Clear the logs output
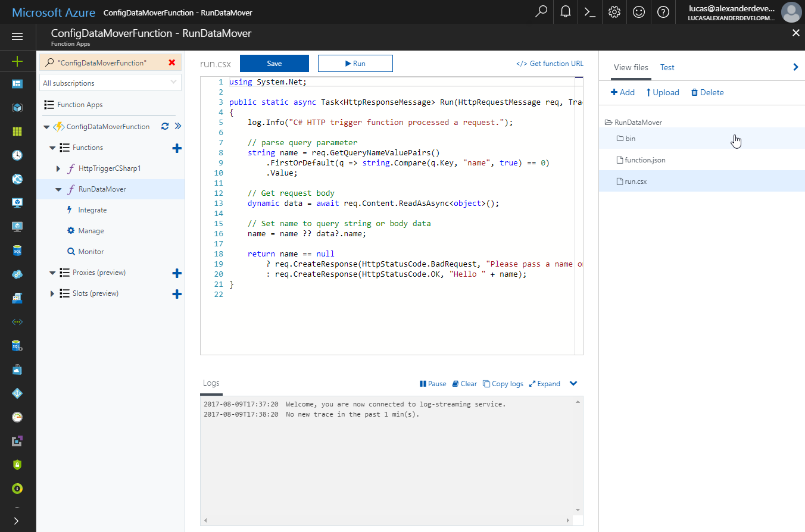The width and height of the screenshot is (805, 532). 464,384
